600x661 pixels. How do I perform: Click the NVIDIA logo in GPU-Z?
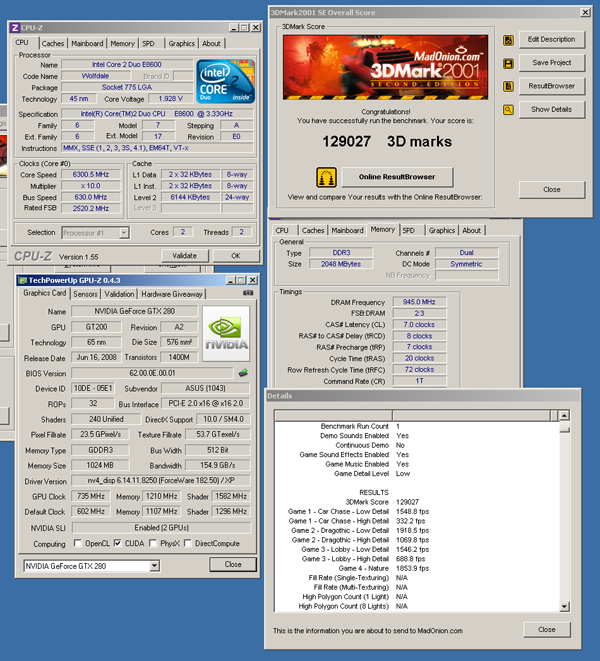tap(226, 333)
